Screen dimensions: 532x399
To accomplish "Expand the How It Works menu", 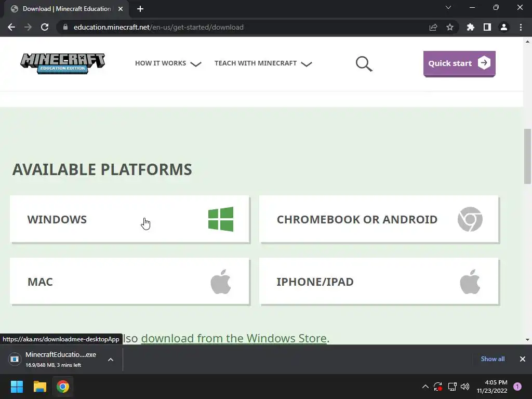I will pos(168,63).
